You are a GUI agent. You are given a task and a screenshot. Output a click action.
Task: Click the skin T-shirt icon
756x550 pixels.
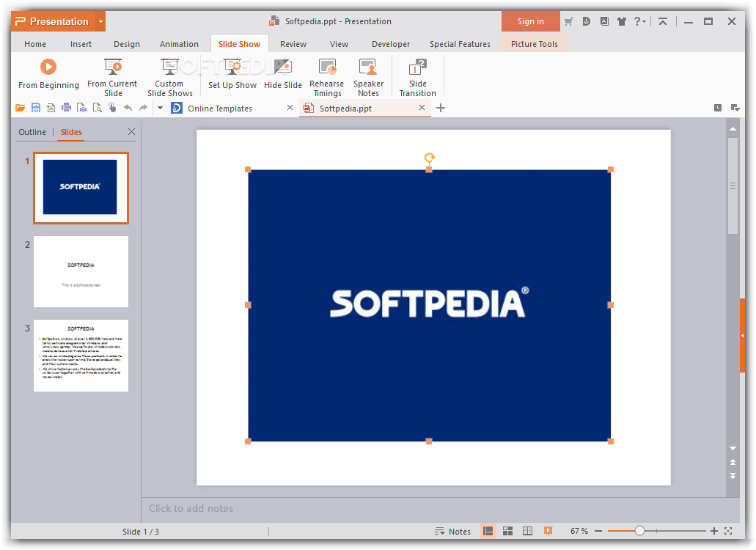pos(622,21)
